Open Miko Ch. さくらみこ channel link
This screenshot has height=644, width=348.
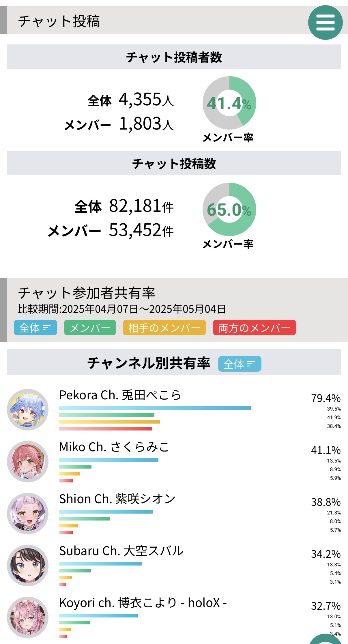coord(114,447)
